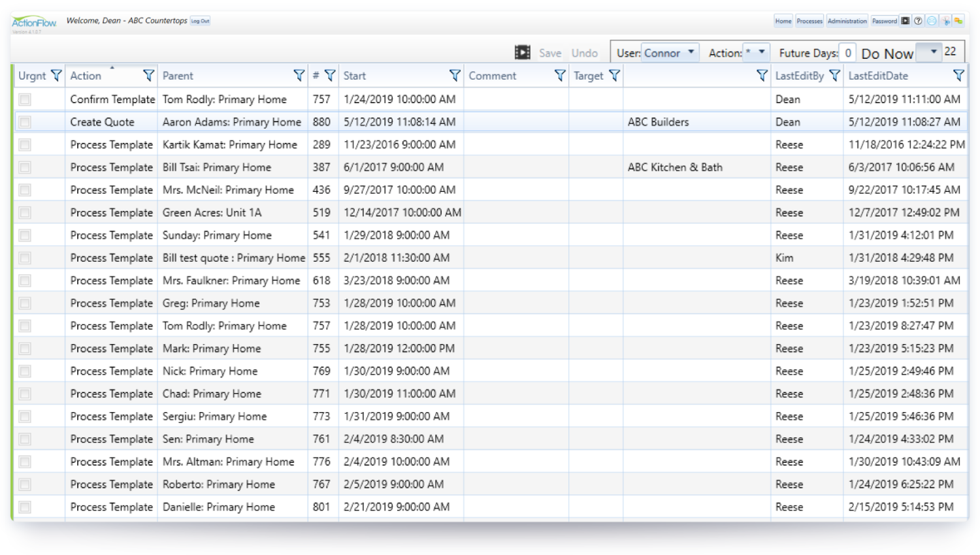Open the Administration menu

click(x=847, y=21)
